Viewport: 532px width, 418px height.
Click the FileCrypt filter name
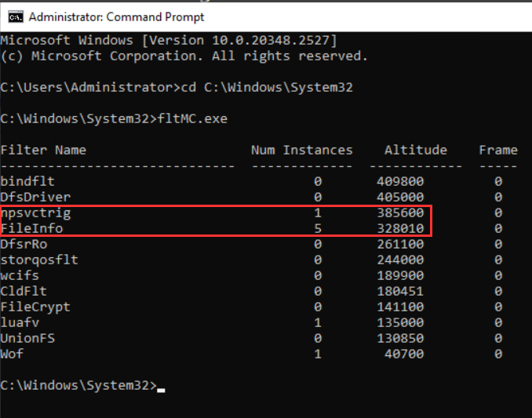click(x=35, y=307)
